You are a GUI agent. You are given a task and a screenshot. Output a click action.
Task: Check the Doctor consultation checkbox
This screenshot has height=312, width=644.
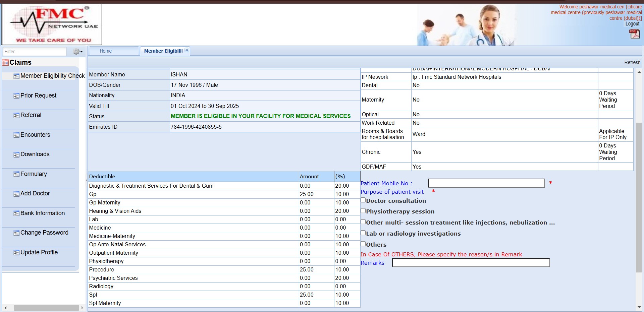363,200
